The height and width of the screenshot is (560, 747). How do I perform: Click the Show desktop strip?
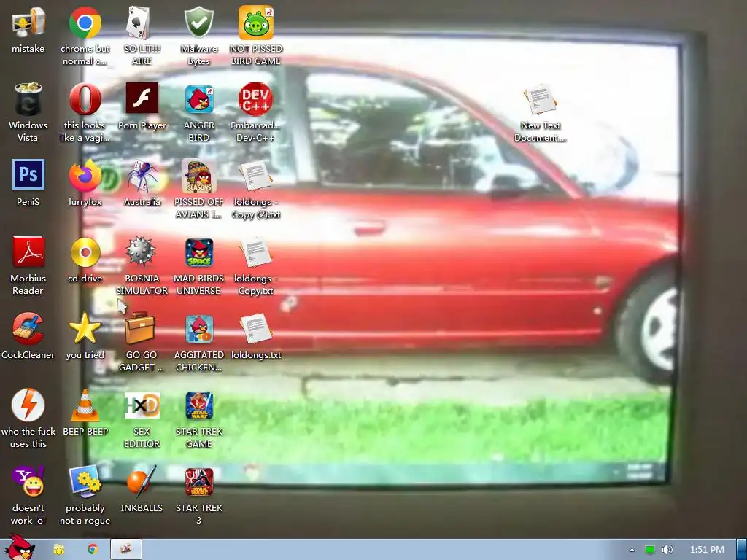point(741,550)
